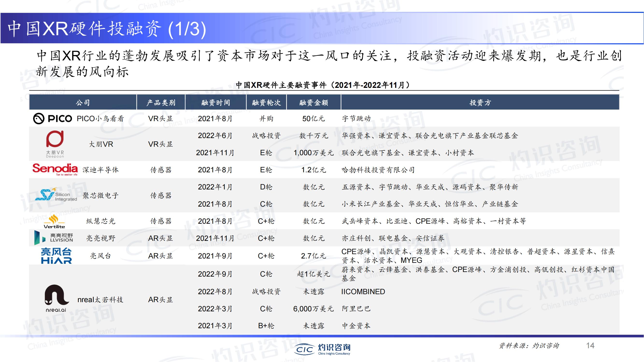Click the 大朋VR Deepoon logo
644x362 pixels.
(x=55, y=144)
